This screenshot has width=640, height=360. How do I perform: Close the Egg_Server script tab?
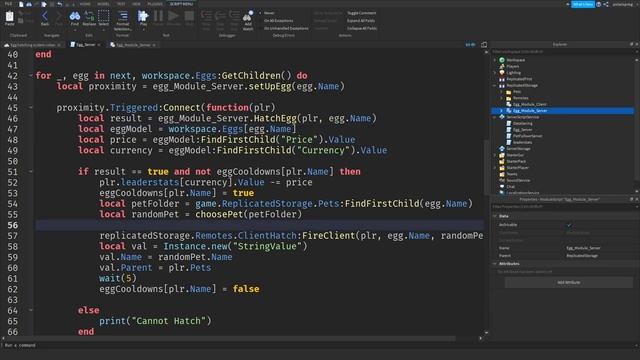pyautogui.click(x=99, y=45)
